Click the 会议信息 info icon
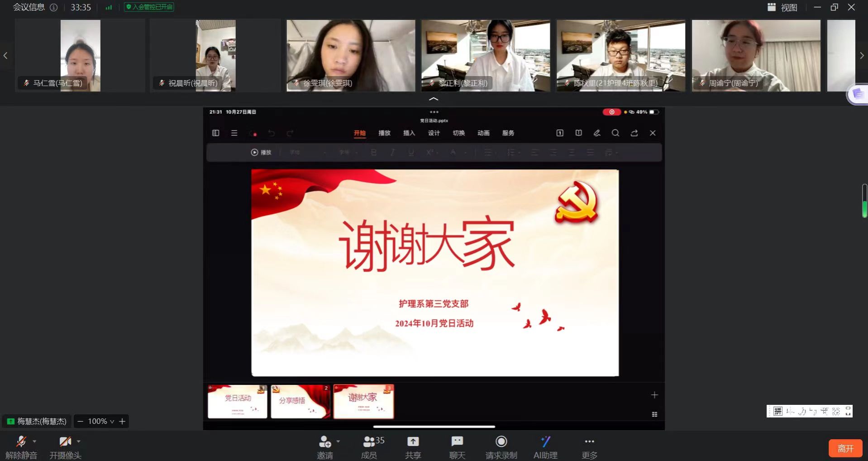Screen dimensions: 868x461 (x=54, y=7)
